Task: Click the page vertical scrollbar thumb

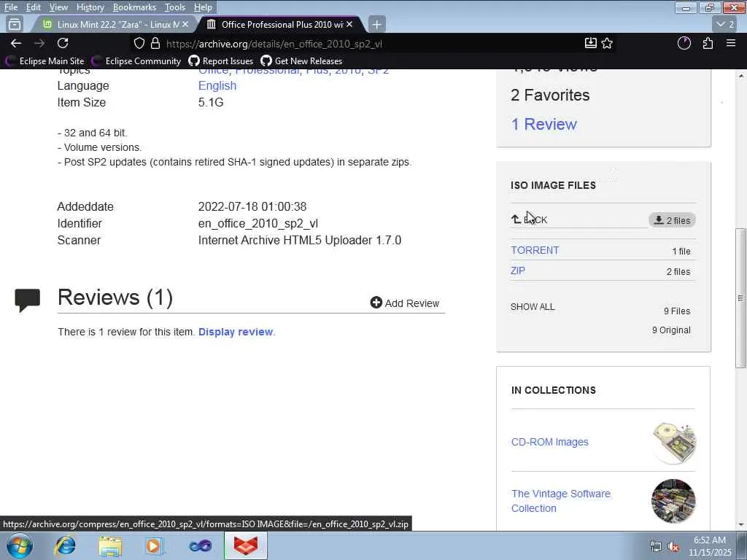Action: coord(740,298)
